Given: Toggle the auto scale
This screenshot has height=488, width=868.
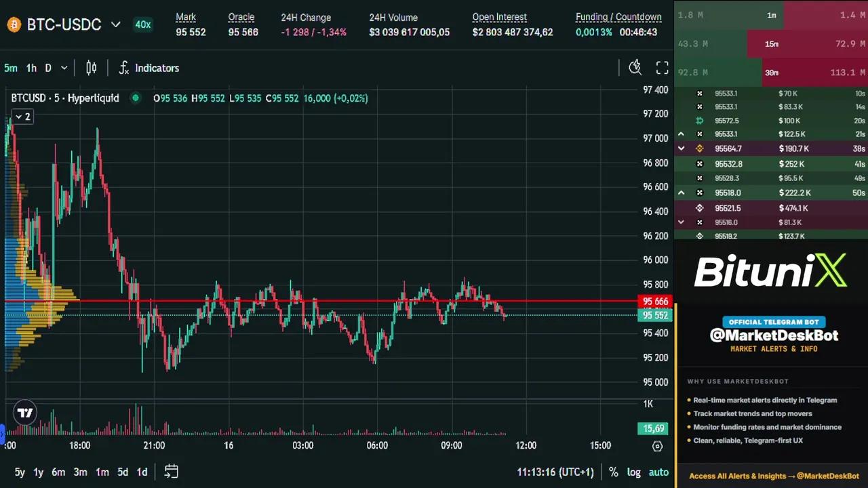Looking at the screenshot, I should 658,472.
